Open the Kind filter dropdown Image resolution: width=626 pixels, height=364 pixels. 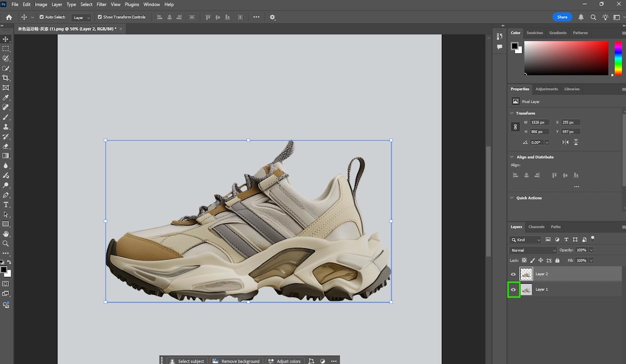tap(526, 240)
